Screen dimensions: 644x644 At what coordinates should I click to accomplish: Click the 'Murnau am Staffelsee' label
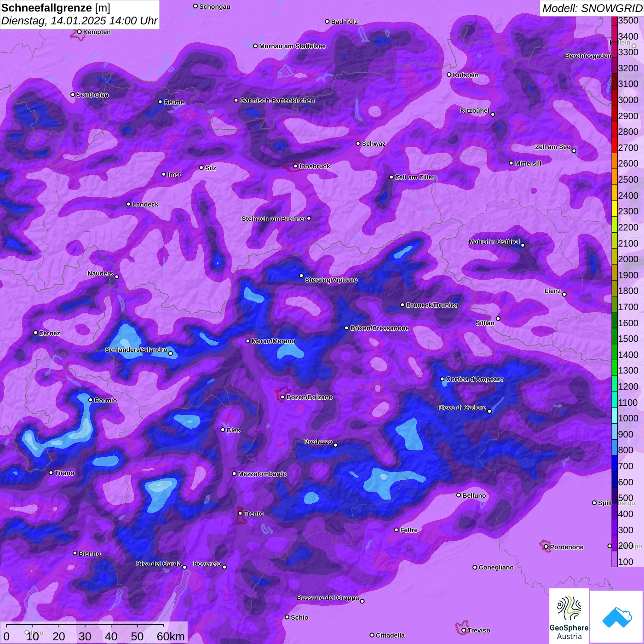tap(292, 46)
